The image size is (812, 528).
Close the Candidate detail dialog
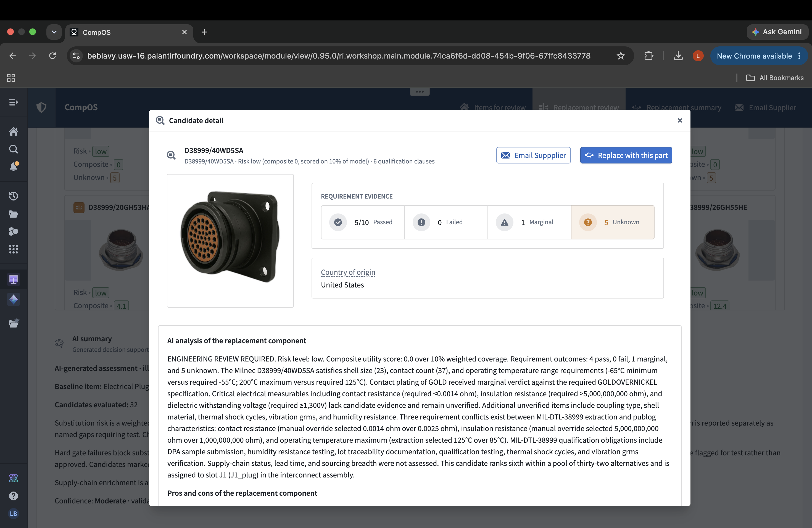pyautogui.click(x=680, y=120)
